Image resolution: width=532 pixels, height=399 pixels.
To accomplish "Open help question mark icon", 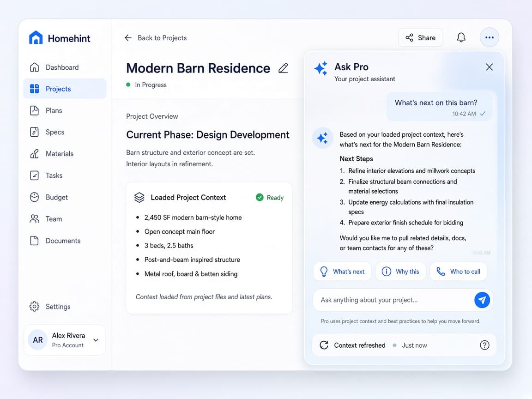I will 484,345.
